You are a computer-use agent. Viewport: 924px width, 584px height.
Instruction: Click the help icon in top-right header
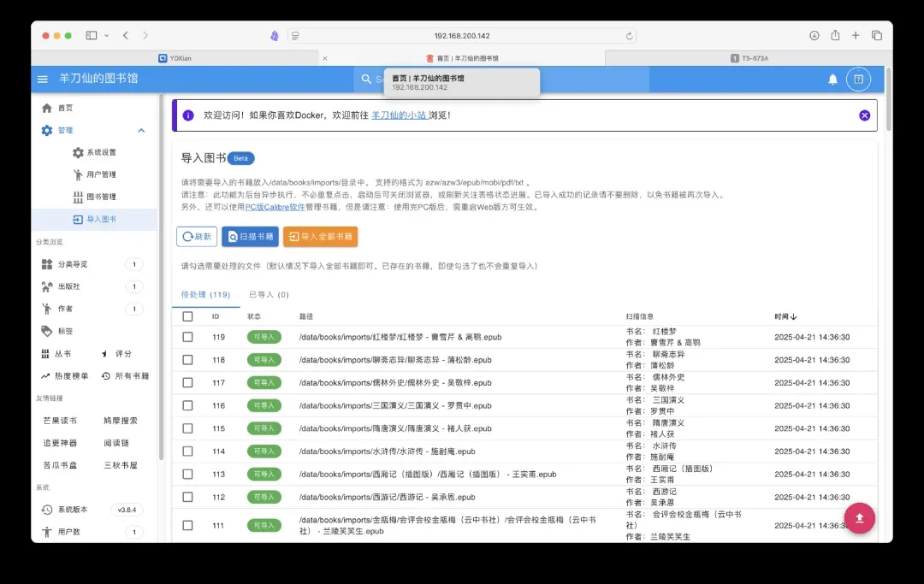point(858,79)
